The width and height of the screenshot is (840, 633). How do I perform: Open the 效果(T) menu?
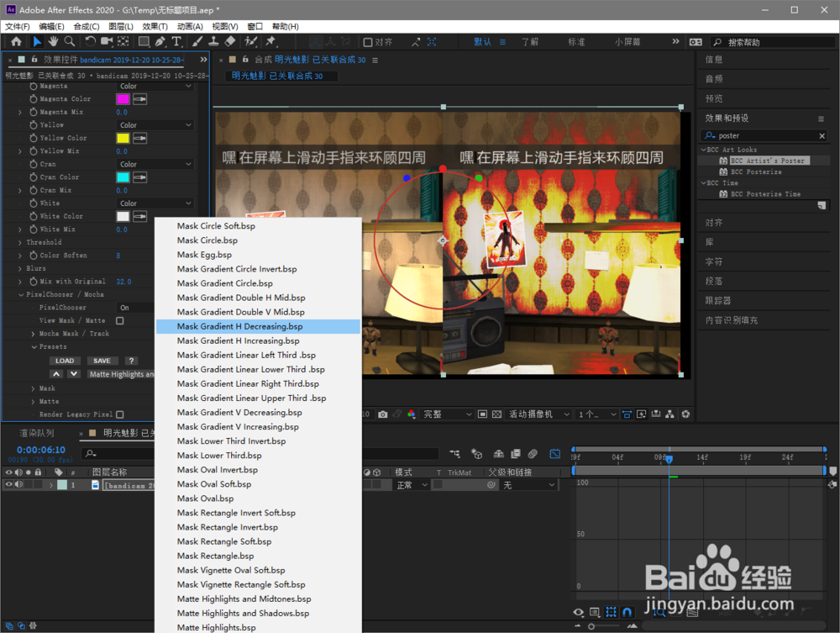pyautogui.click(x=155, y=26)
